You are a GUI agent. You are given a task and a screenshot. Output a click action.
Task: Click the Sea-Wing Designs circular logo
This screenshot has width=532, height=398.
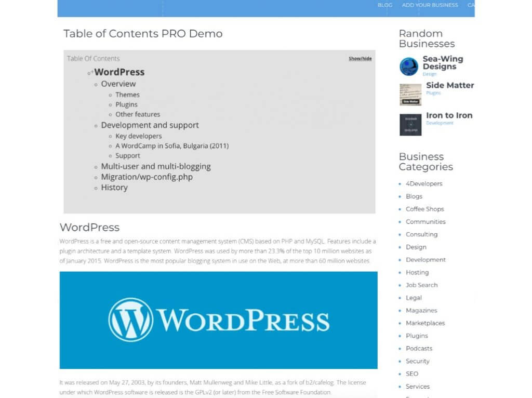[410, 67]
